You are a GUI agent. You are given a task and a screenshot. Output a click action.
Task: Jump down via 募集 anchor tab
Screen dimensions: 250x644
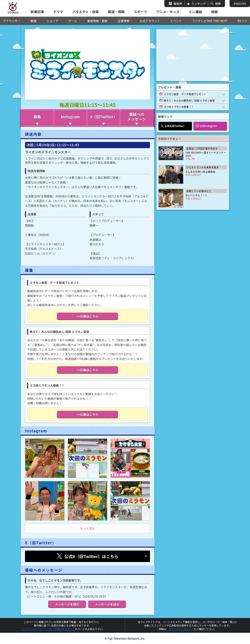click(37, 118)
